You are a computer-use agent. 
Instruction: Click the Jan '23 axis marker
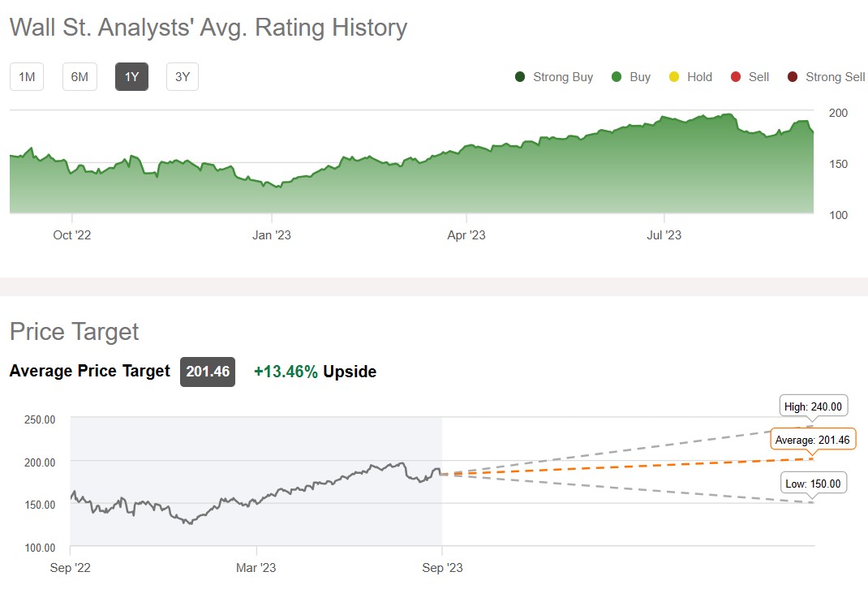(x=272, y=235)
